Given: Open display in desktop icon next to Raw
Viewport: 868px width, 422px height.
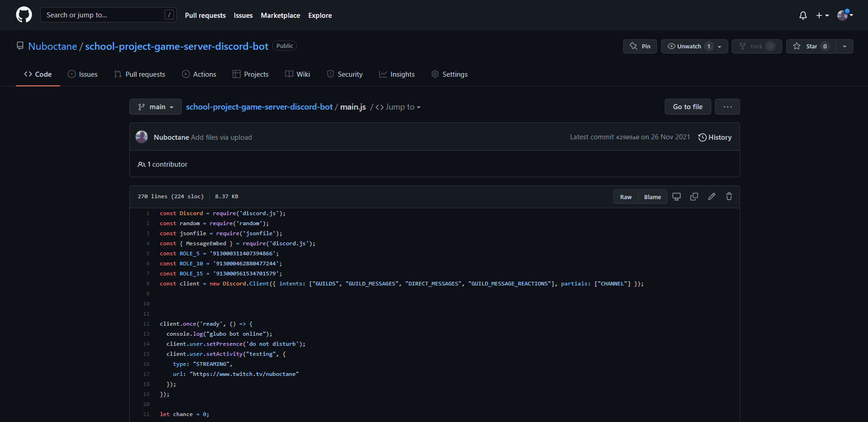Looking at the screenshot, I should pos(677,196).
